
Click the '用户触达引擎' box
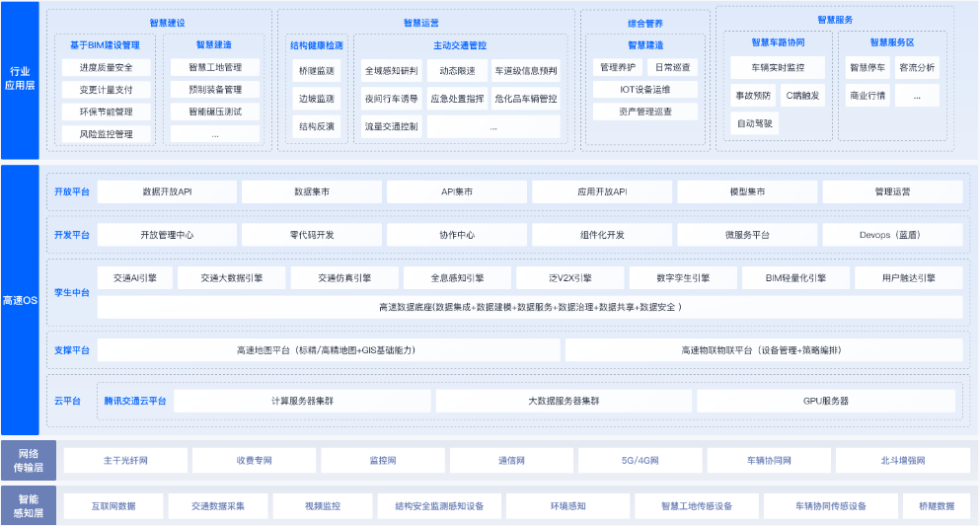(909, 278)
